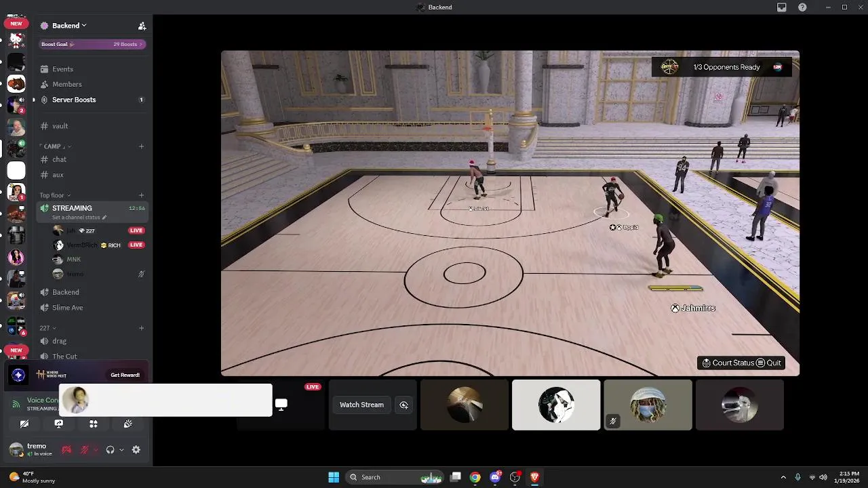Click the invite people icon beside Backend

(142, 26)
